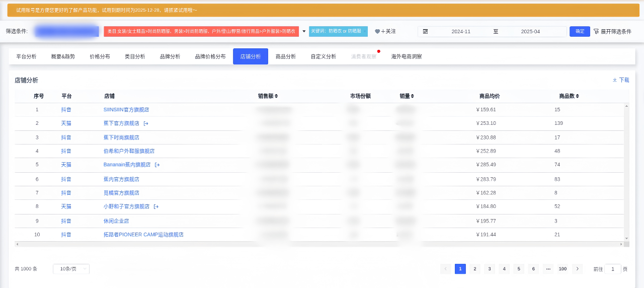Select the 品牌分析 tab
Screen dimensions: 644x288
click(x=170, y=56)
